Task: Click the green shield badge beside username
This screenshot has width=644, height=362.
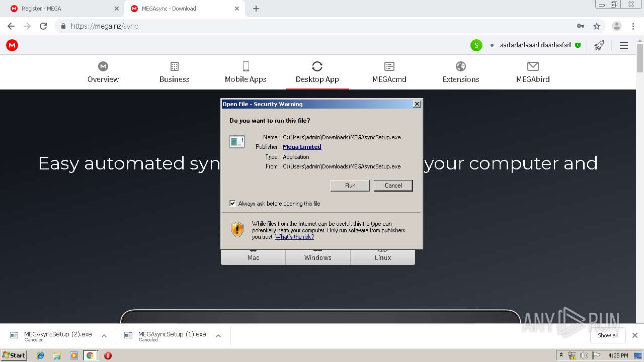Action: (x=578, y=45)
